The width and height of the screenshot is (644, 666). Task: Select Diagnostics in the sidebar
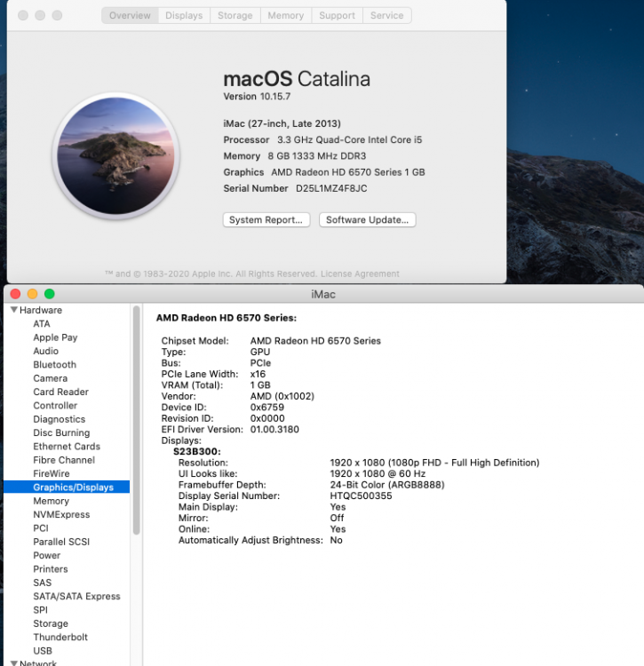coord(59,419)
